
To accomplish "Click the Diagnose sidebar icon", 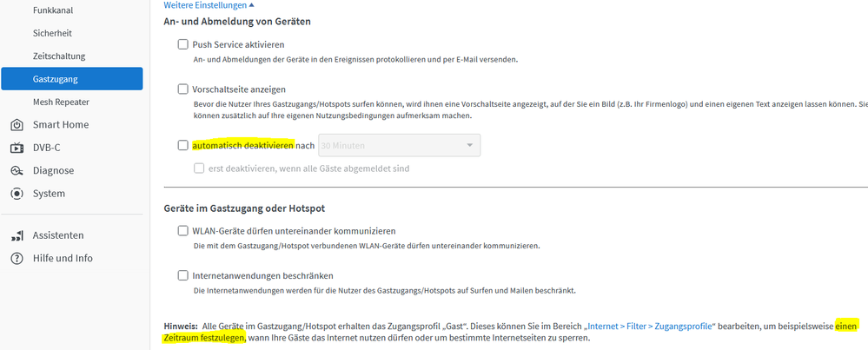I will pyautogui.click(x=17, y=171).
